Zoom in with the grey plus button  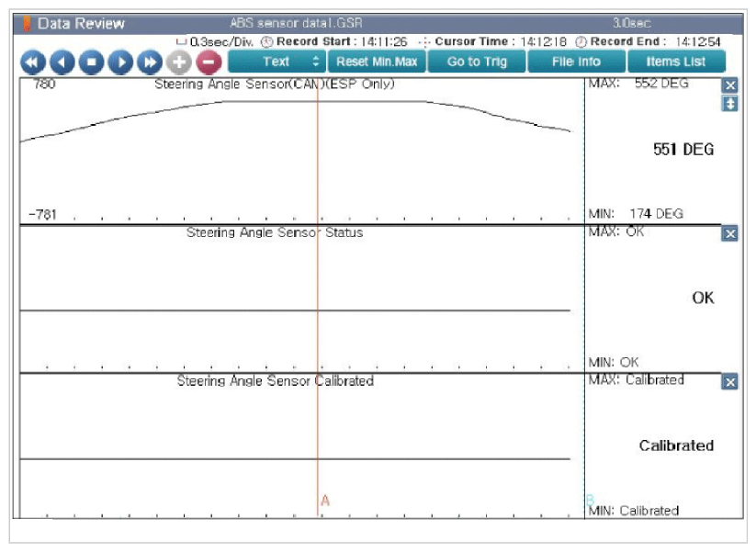pos(179,62)
